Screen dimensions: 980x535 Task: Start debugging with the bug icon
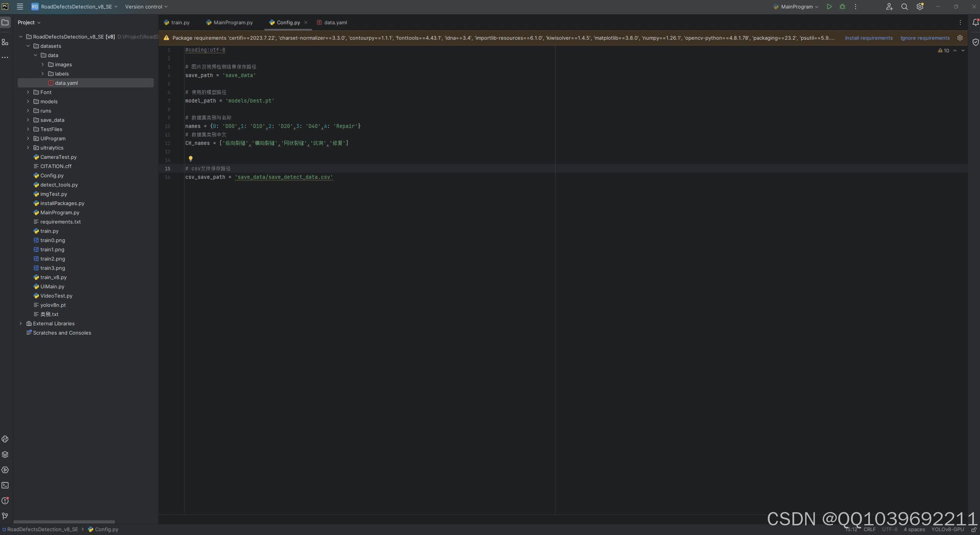click(x=842, y=7)
